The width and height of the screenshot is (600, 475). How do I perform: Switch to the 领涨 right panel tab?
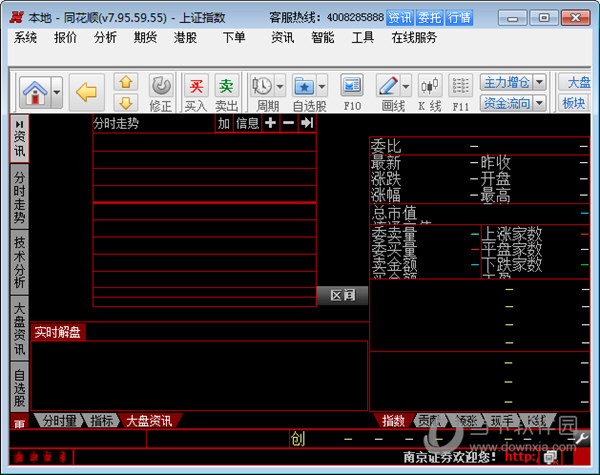pos(466,421)
